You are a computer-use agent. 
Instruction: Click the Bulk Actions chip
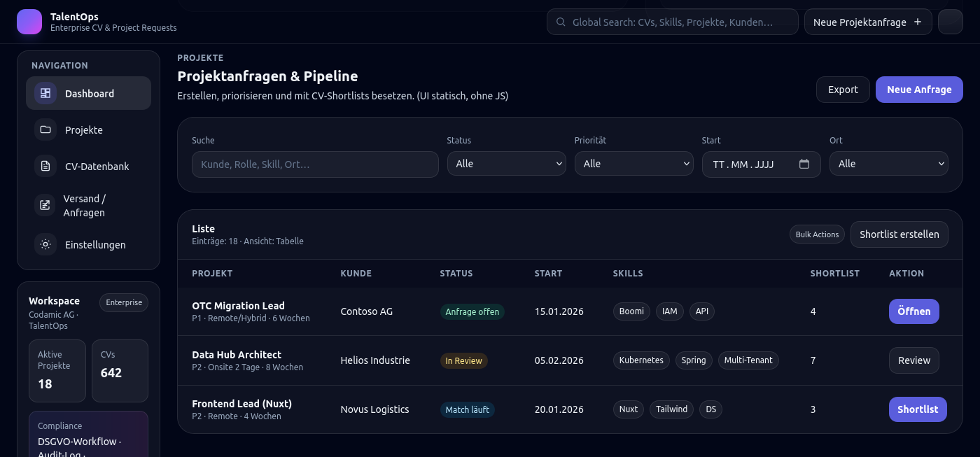(x=817, y=234)
